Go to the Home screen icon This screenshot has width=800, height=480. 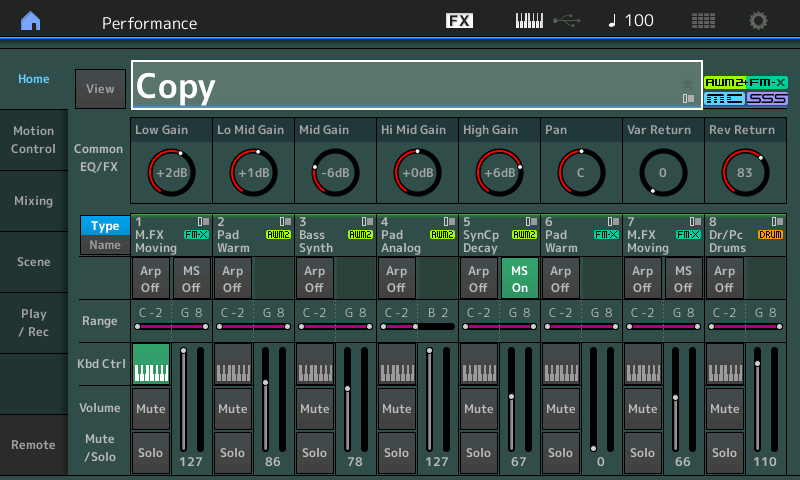coord(31,21)
